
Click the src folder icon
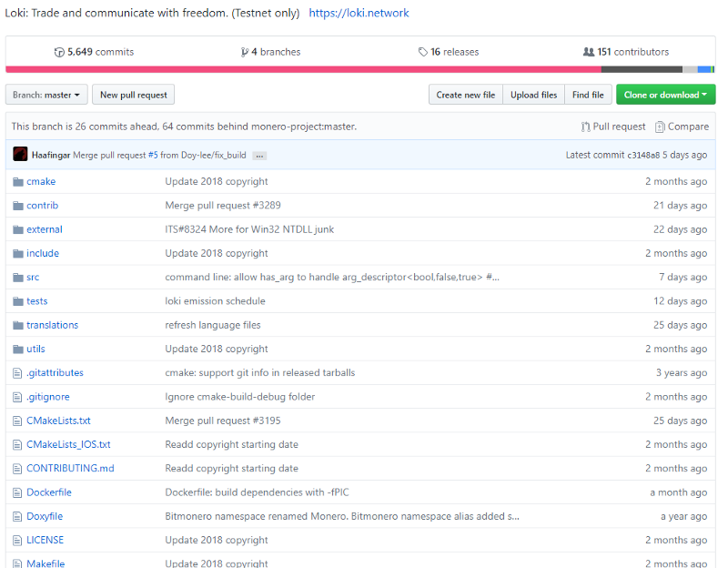[x=18, y=278]
